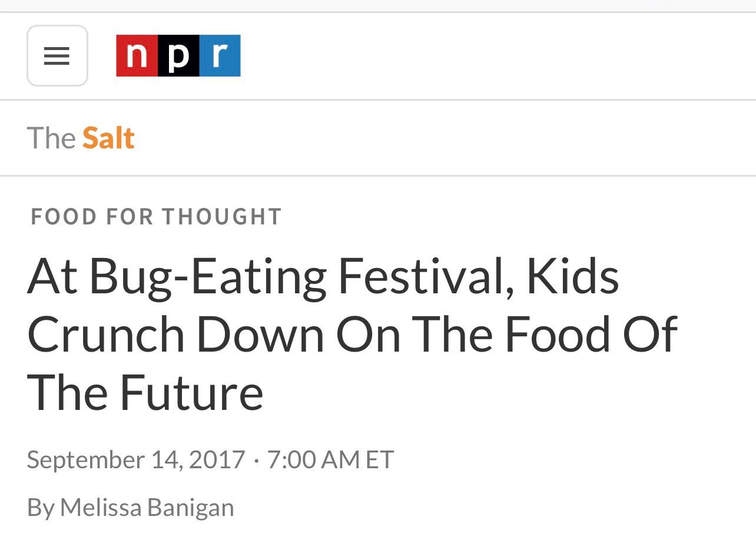
Task: Click the word 'Kids' in headline
Action: pyautogui.click(x=572, y=276)
